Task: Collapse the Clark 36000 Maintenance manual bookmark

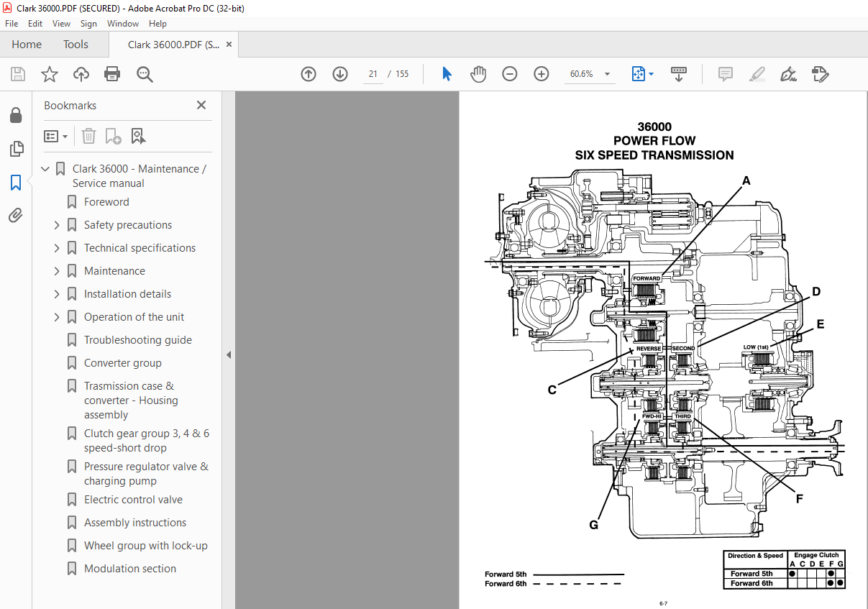Action: 45,169
